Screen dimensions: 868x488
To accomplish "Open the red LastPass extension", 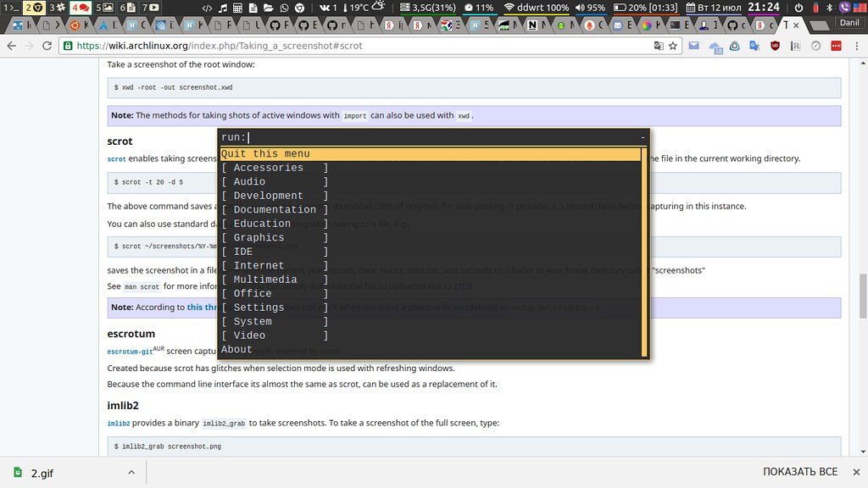I will 836,46.
